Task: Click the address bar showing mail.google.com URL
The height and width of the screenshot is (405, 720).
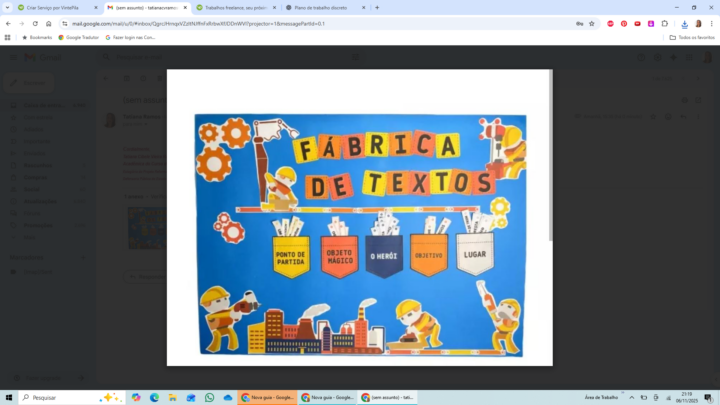Action: [300, 23]
